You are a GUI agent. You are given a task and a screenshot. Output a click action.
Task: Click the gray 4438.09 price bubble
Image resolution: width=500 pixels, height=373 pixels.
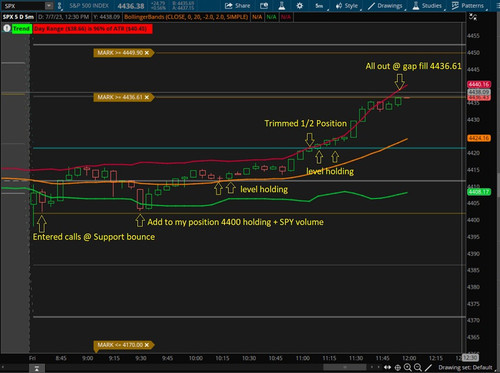pyautogui.click(x=479, y=92)
